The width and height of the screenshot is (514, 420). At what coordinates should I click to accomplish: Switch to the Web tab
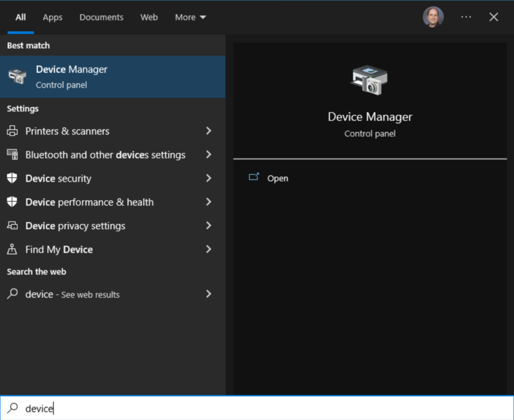pos(149,17)
